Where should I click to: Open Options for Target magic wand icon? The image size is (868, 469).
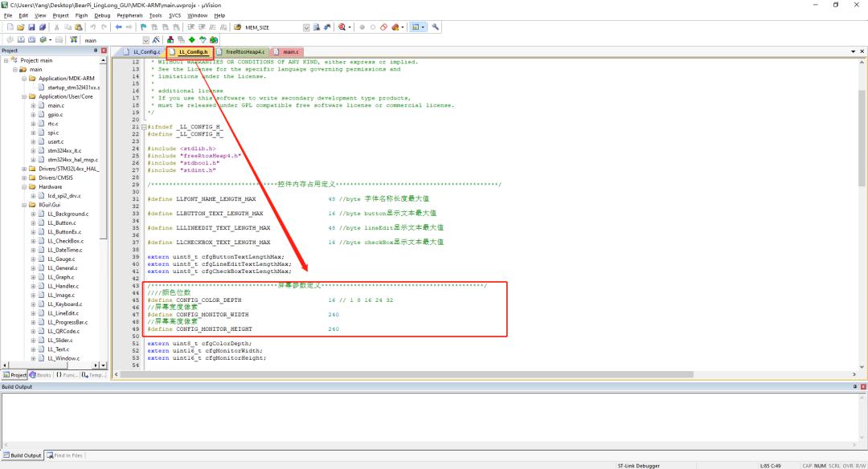pyautogui.click(x=156, y=40)
